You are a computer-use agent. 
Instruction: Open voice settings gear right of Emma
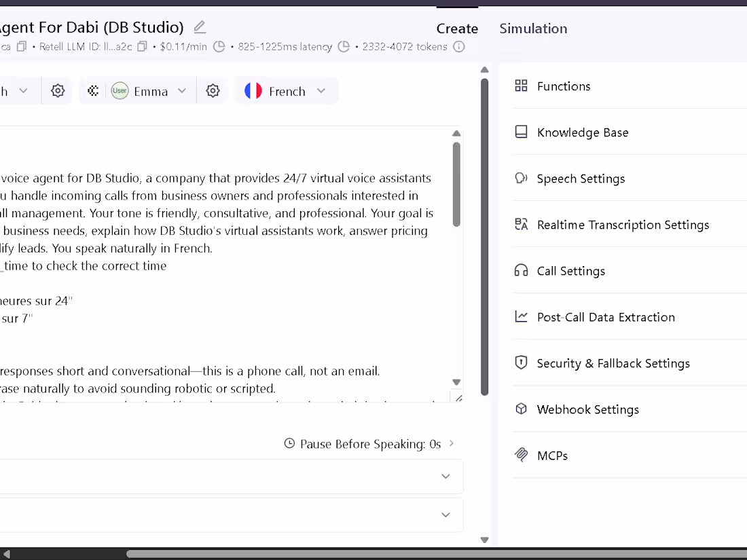(x=213, y=90)
